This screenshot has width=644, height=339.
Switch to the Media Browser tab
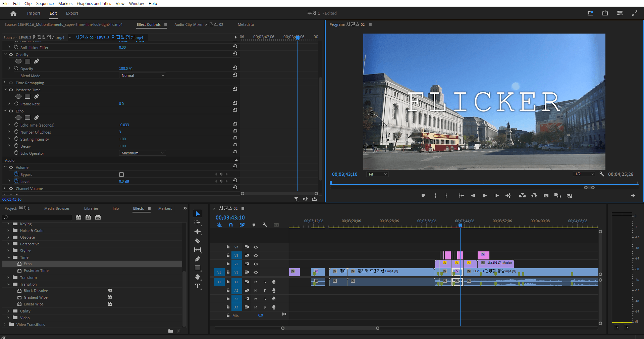57,208
